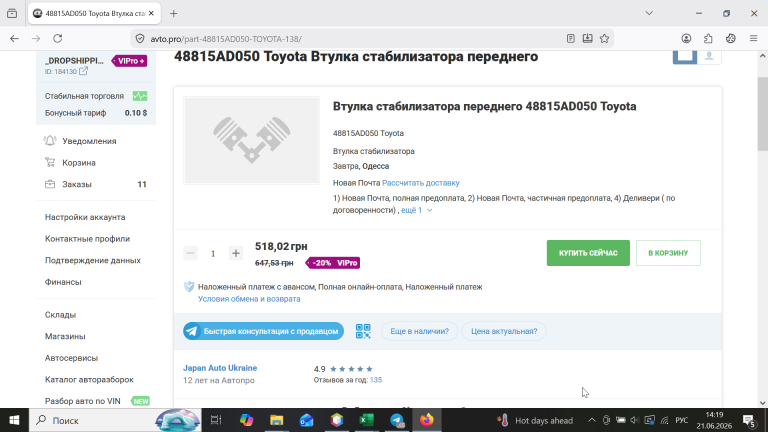Click the volume icon in system tray
This screenshot has height=432, width=768.
pyautogui.click(x=635, y=420)
